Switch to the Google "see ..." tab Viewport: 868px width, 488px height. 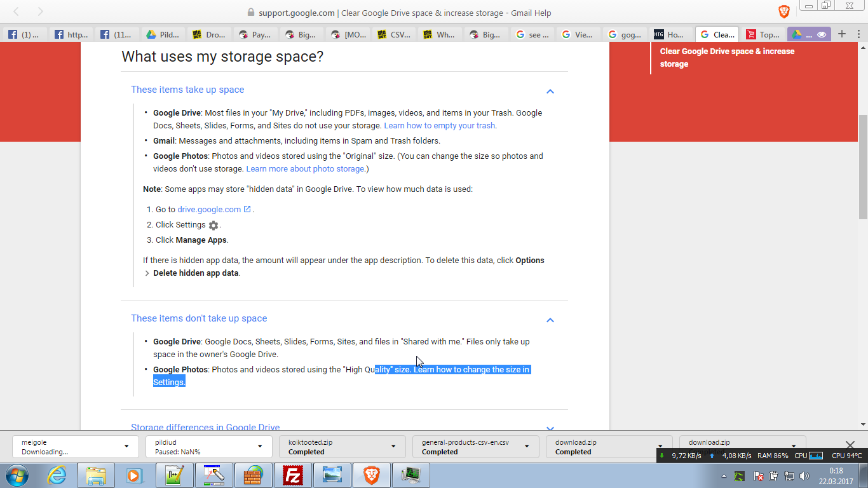532,34
